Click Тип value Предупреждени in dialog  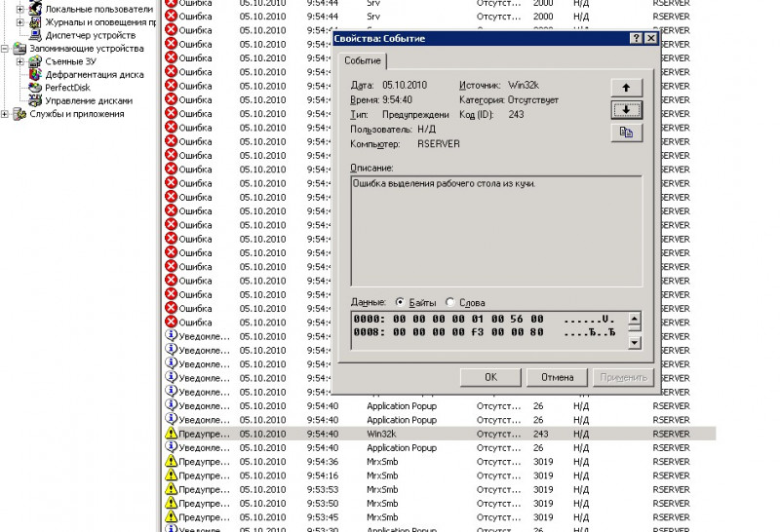click(x=415, y=114)
